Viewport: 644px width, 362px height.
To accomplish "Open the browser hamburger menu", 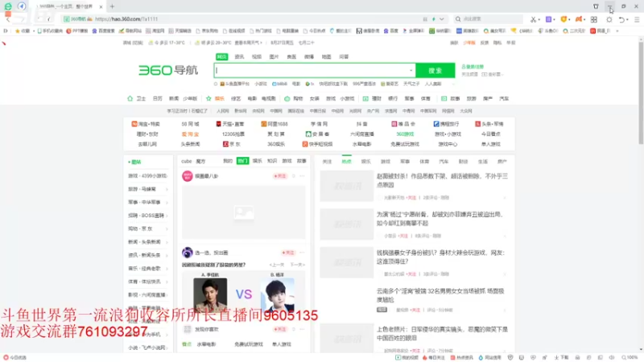I will click(637, 19).
